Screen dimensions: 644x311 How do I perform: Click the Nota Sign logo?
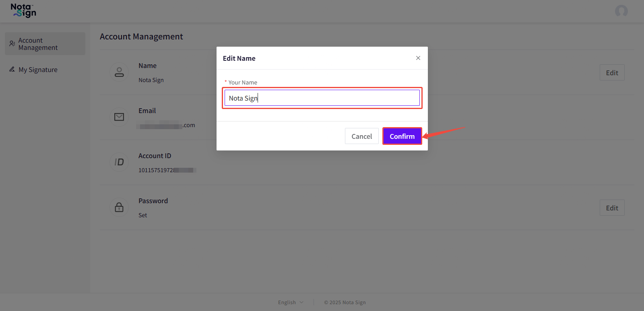pyautogui.click(x=23, y=10)
